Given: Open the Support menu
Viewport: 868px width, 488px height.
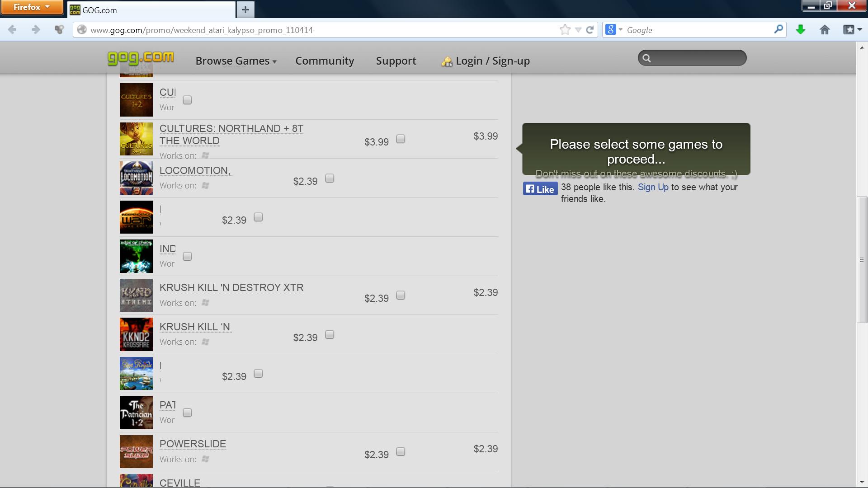Looking at the screenshot, I should [396, 61].
